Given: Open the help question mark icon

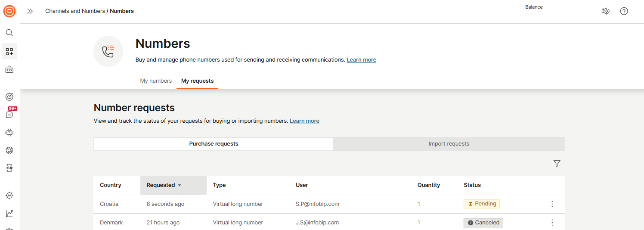Looking at the screenshot, I should [624, 11].
